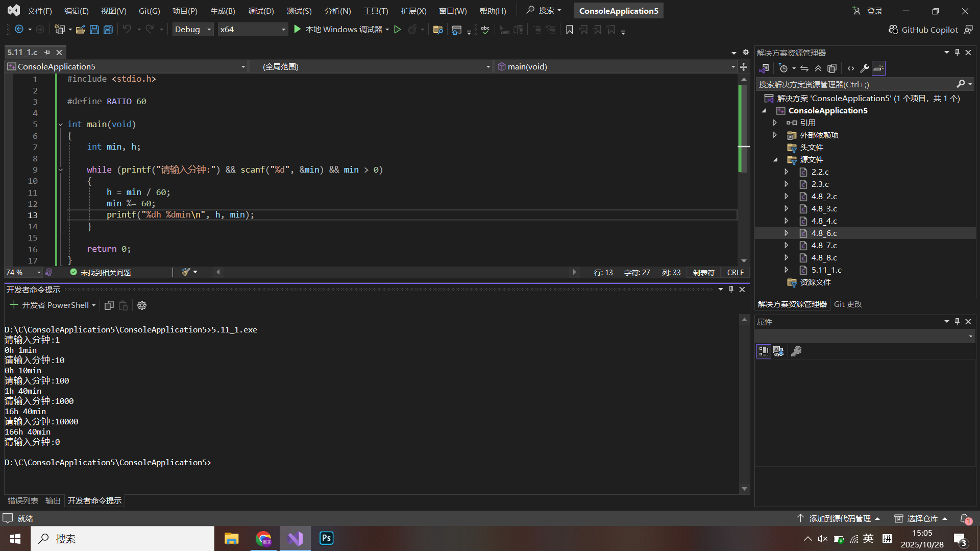Open the x64 platform dropdown
This screenshot has height=551, width=980.
253,30
